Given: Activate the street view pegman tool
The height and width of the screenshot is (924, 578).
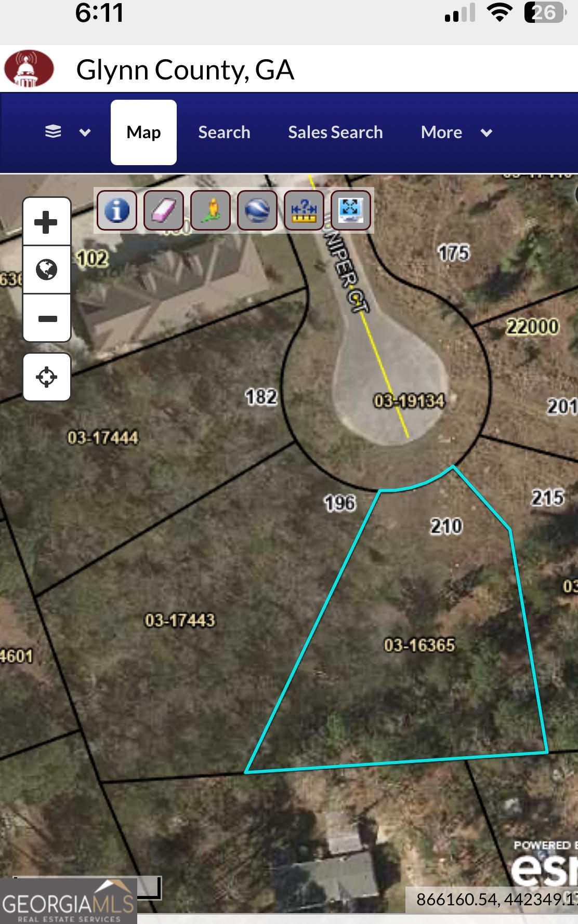Looking at the screenshot, I should (x=211, y=210).
